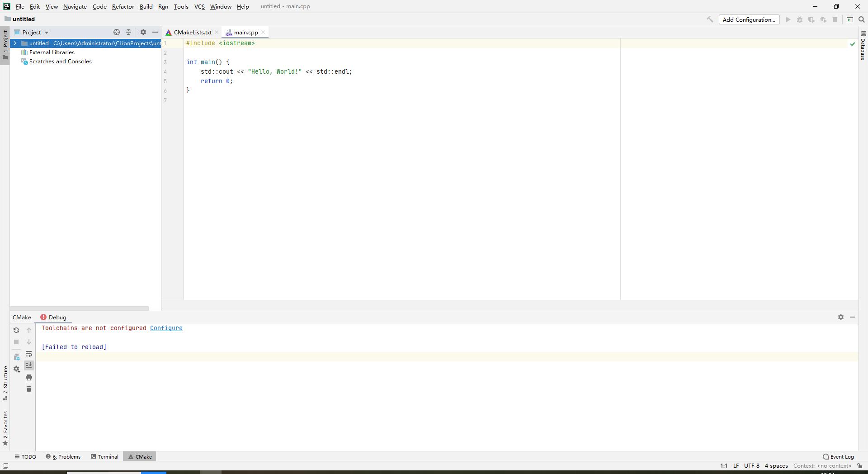Click the Run play icon in toolbar
868x474 pixels.
click(788, 19)
